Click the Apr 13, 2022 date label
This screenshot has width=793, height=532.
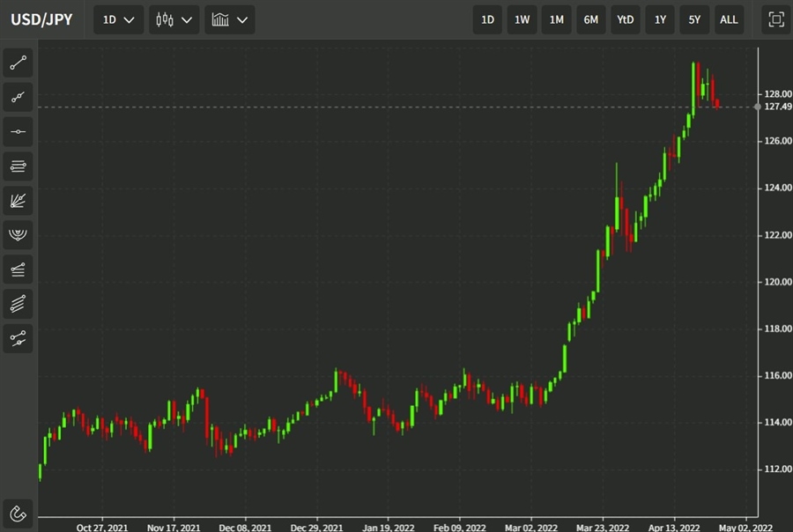pos(674,527)
